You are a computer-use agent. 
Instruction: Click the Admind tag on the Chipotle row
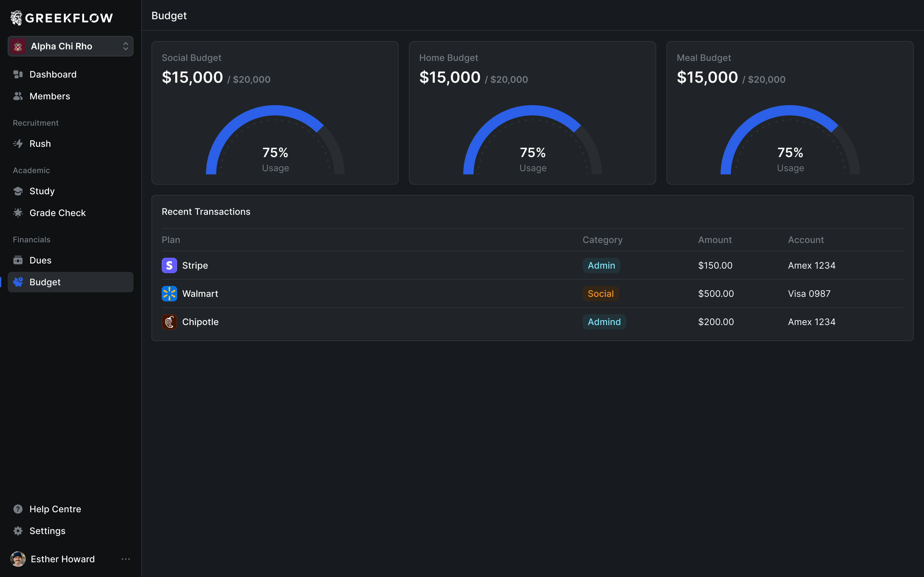[604, 322]
